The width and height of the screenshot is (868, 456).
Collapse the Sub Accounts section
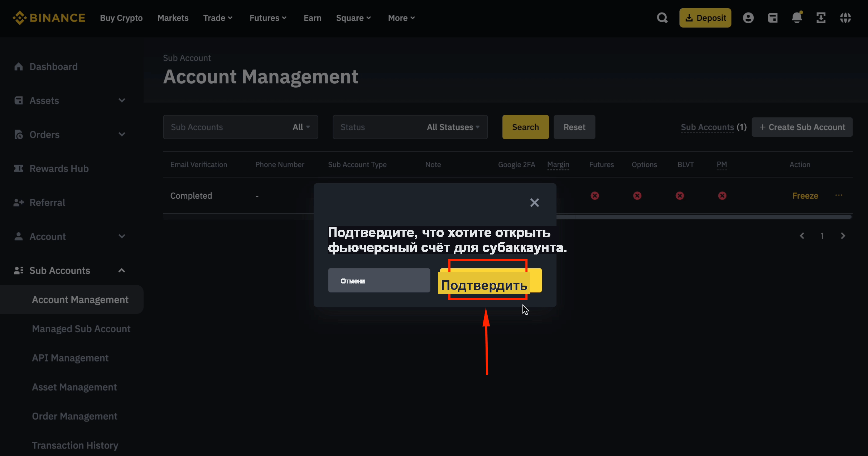coord(122,271)
